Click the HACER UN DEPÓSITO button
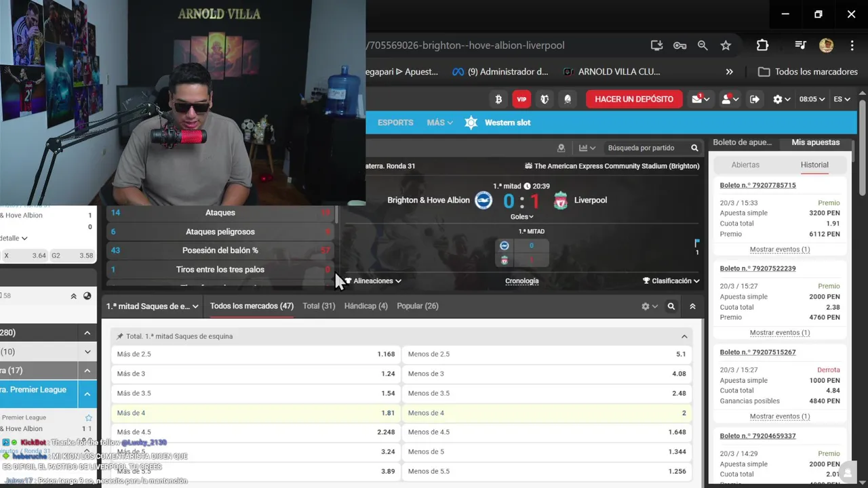 pyautogui.click(x=634, y=99)
